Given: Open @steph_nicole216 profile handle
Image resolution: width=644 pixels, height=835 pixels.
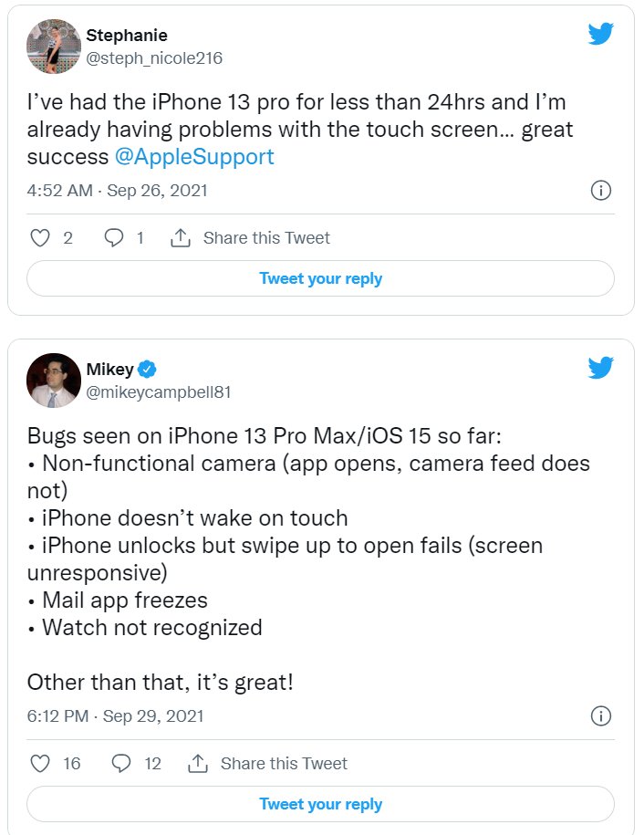Looking at the screenshot, I should click(x=153, y=58).
